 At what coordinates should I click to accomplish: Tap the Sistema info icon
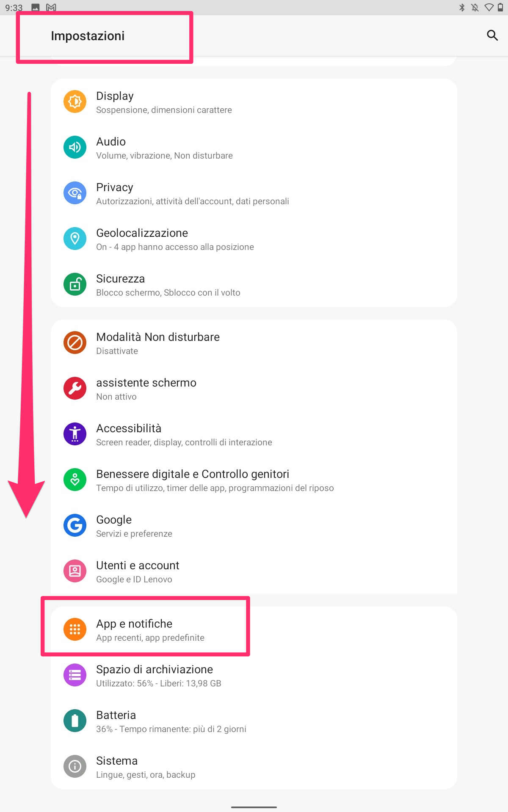pyautogui.click(x=75, y=766)
